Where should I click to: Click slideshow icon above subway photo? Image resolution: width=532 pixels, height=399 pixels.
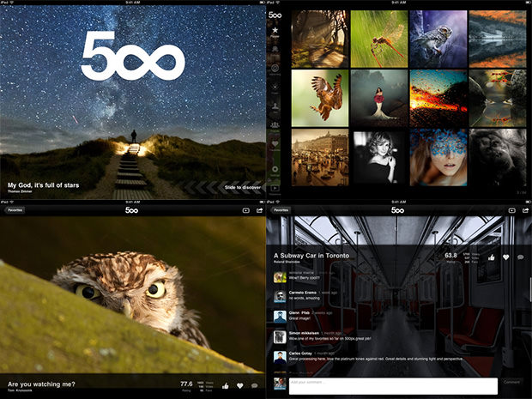point(512,211)
